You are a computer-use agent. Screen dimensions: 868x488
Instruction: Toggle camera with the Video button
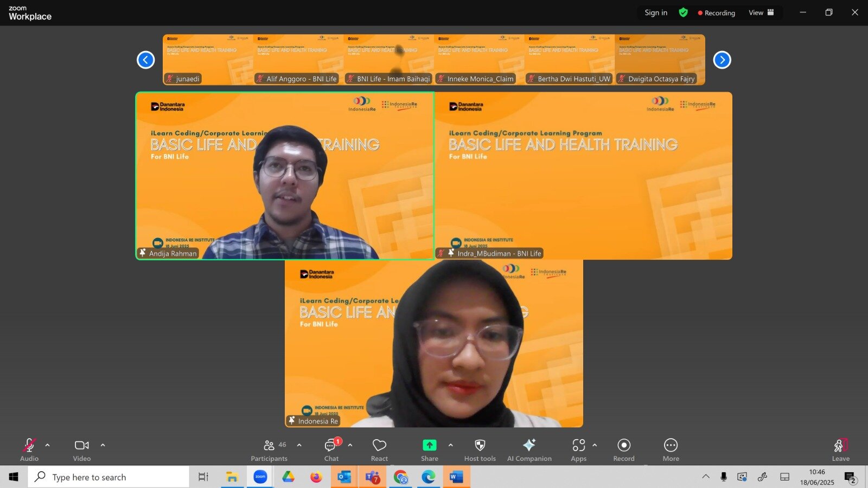pyautogui.click(x=82, y=450)
